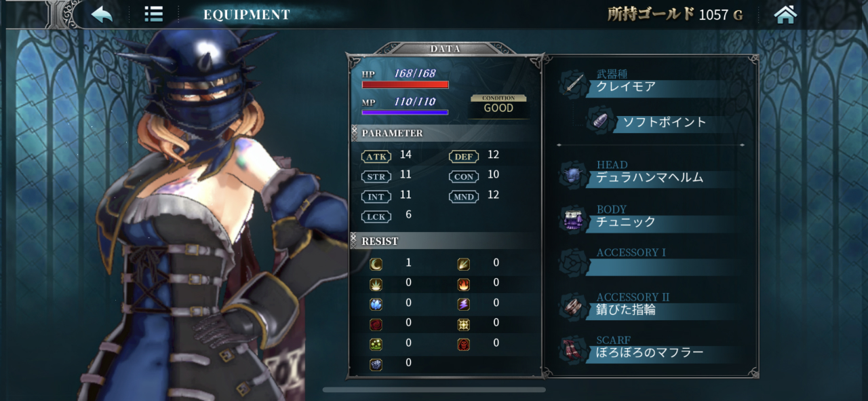
Task: Click the red HP bar
Action: pos(405,85)
